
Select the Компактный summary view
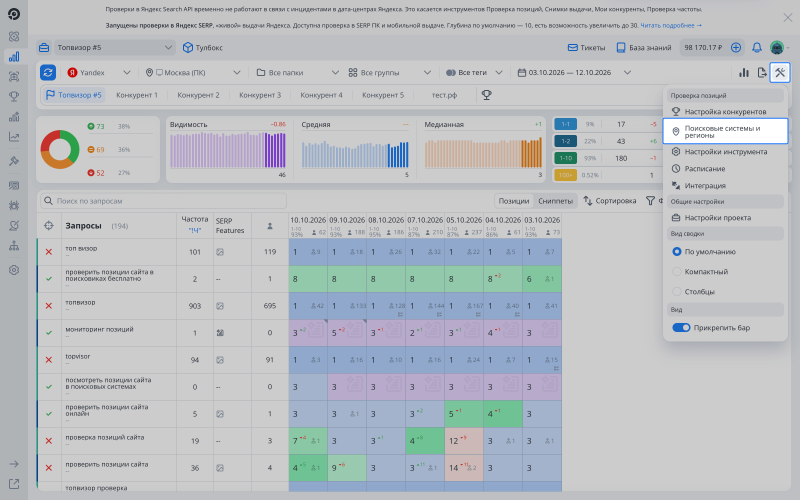pos(700,271)
